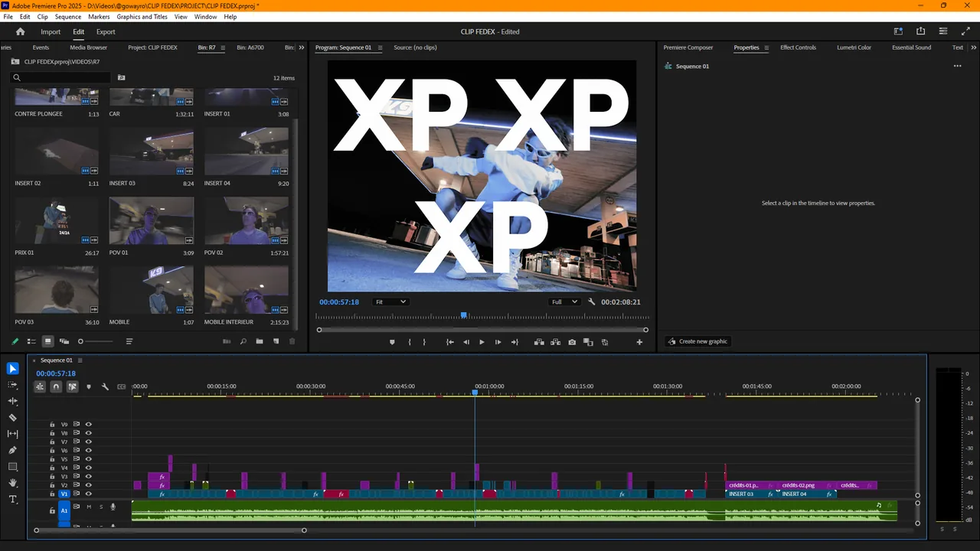Toggle track lock on V1
The image size is (980, 551).
(52, 494)
